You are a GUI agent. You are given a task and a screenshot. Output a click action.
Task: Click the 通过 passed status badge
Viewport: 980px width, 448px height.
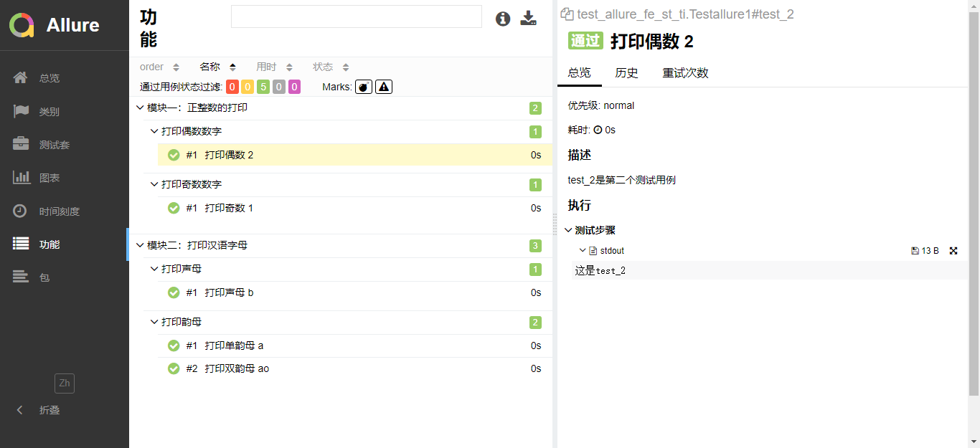(x=585, y=41)
